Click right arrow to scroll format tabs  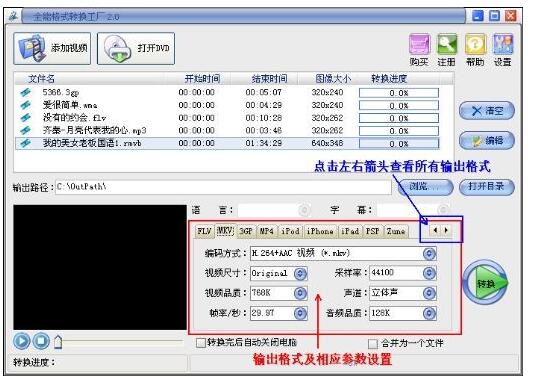[x=446, y=230]
